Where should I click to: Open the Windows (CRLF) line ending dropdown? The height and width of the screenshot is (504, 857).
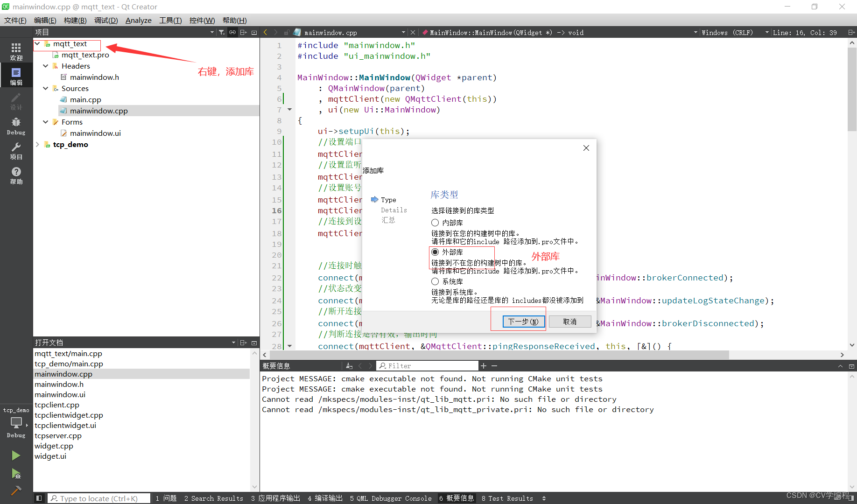pos(767,32)
